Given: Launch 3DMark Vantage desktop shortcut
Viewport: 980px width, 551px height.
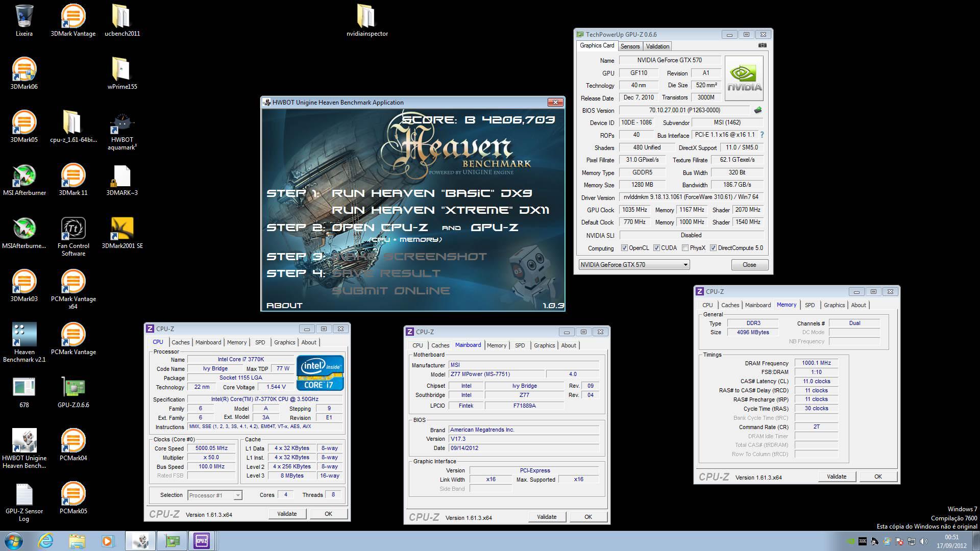Looking at the screenshot, I should click(73, 20).
